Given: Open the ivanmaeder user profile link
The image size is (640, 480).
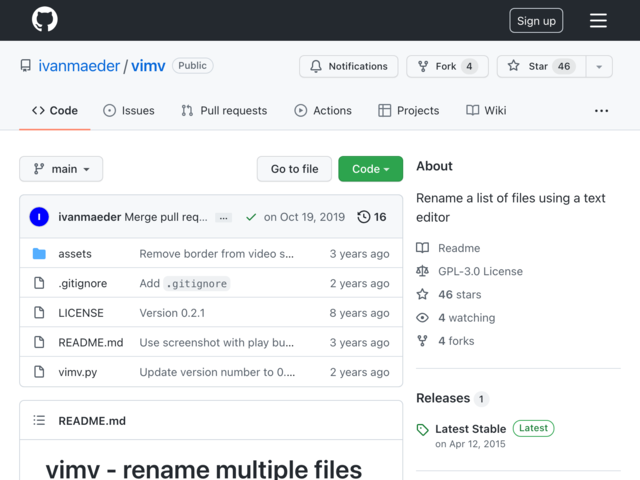Looking at the screenshot, I should [79, 66].
